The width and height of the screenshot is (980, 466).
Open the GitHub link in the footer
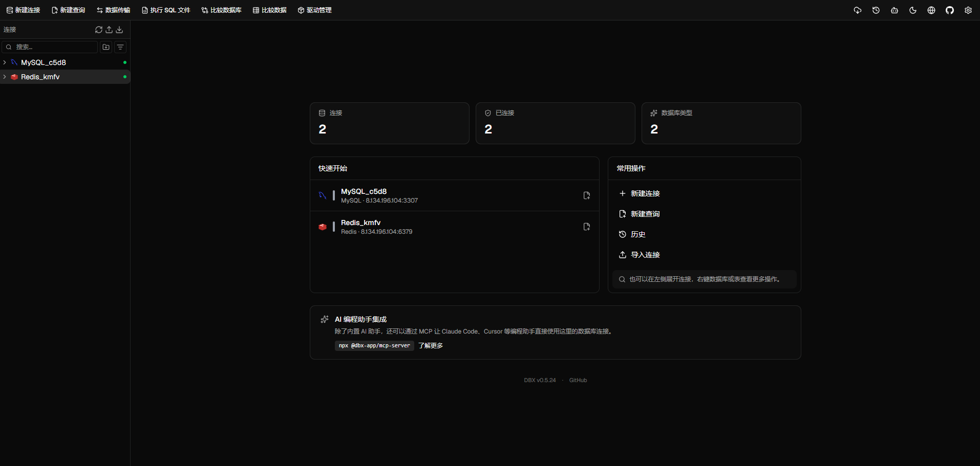[578, 380]
